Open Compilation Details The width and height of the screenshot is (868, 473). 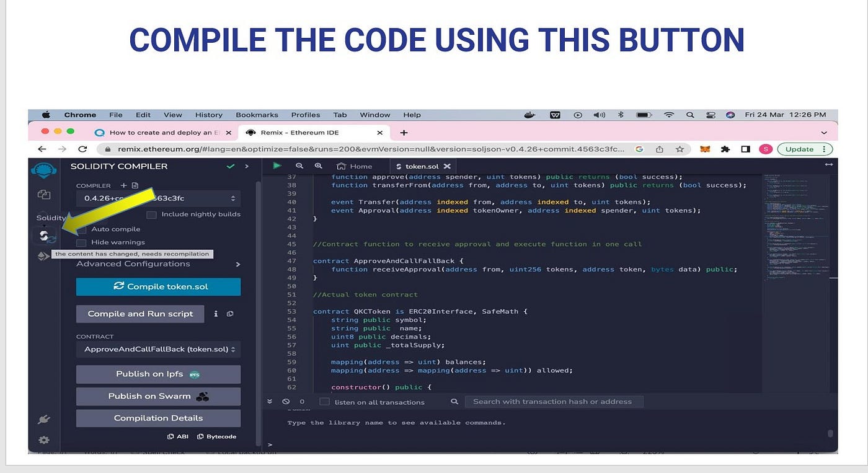coord(158,418)
